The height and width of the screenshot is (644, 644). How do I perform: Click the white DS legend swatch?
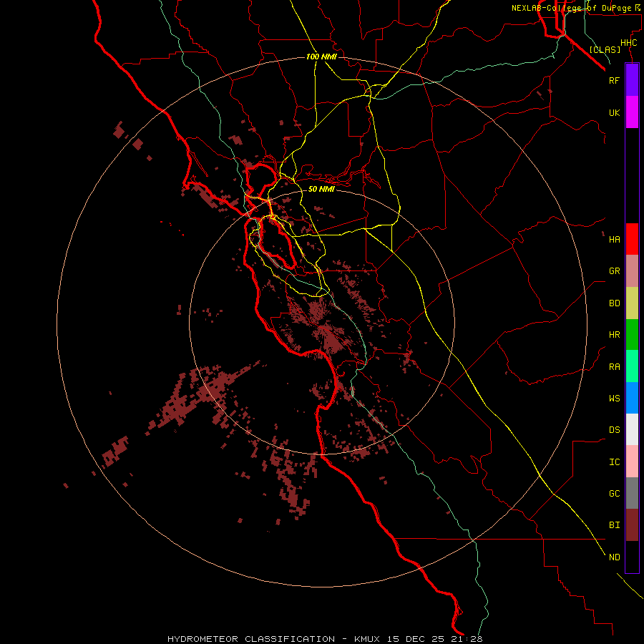point(632,429)
